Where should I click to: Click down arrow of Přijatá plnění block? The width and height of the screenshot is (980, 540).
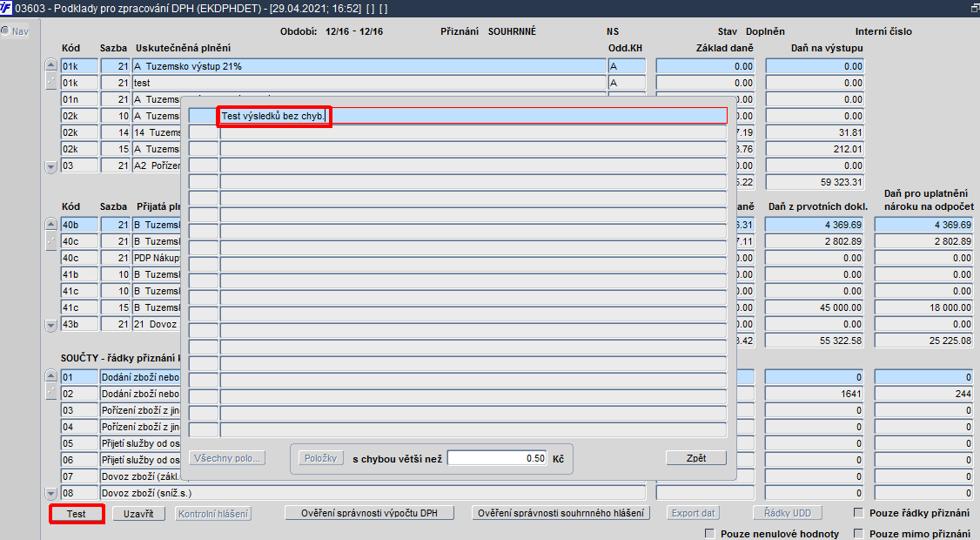(x=51, y=325)
